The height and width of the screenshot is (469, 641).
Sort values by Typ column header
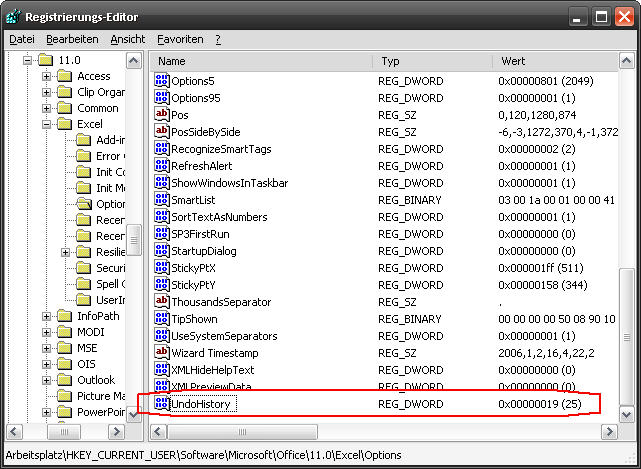[433, 61]
